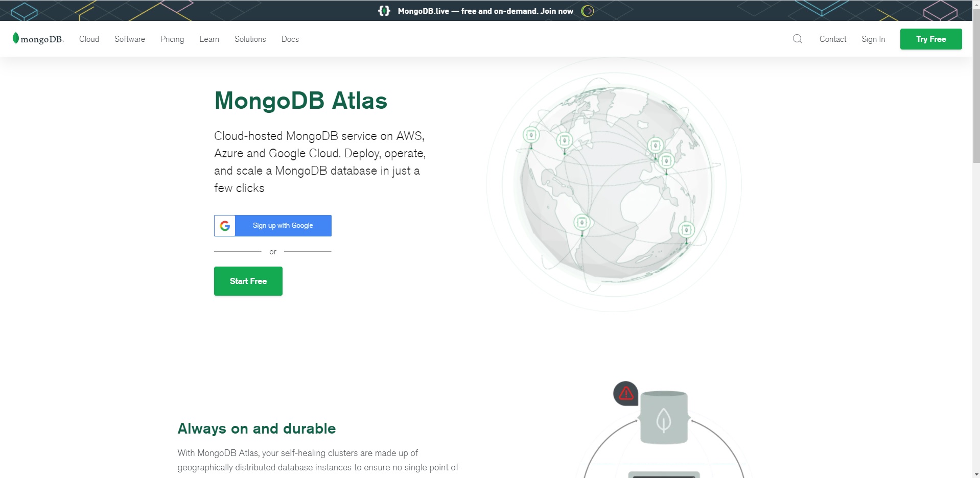The width and height of the screenshot is (980, 478).
Task: Click the scroll down arrow of scrollbar
Action: tap(976, 474)
